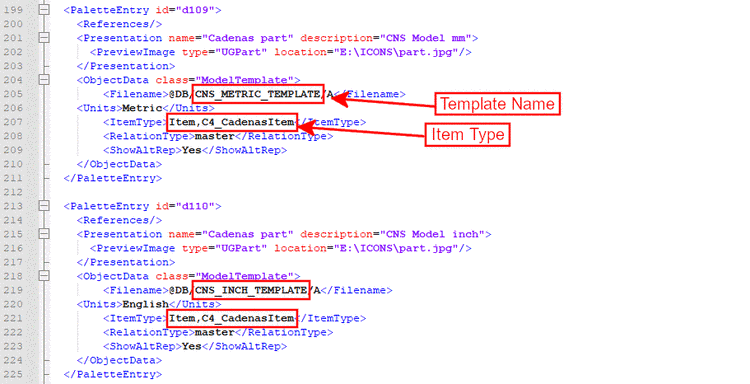Collapse the PaletteEntry d110 fold marker
Screen dimensions: 750x384
(x=44, y=206)
